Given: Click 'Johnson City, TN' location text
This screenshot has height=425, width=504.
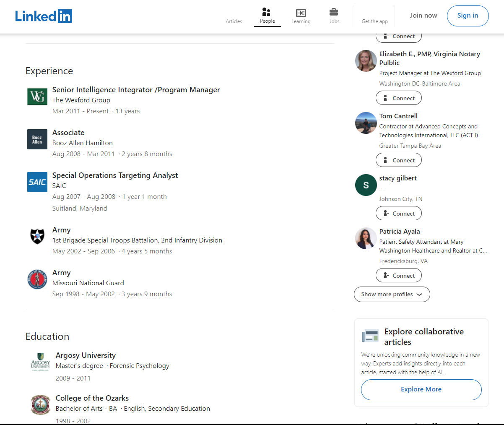Looking at the screenshot, I should pos(401,199).
